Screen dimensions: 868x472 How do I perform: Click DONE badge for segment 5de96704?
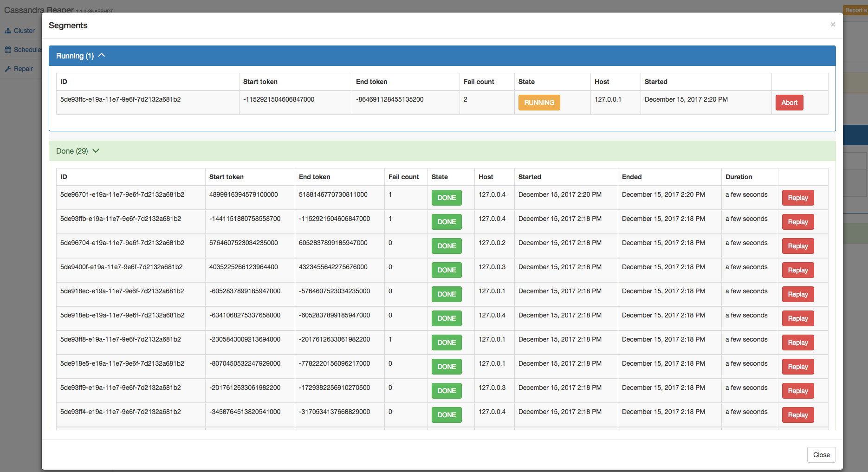pos(447,246)
